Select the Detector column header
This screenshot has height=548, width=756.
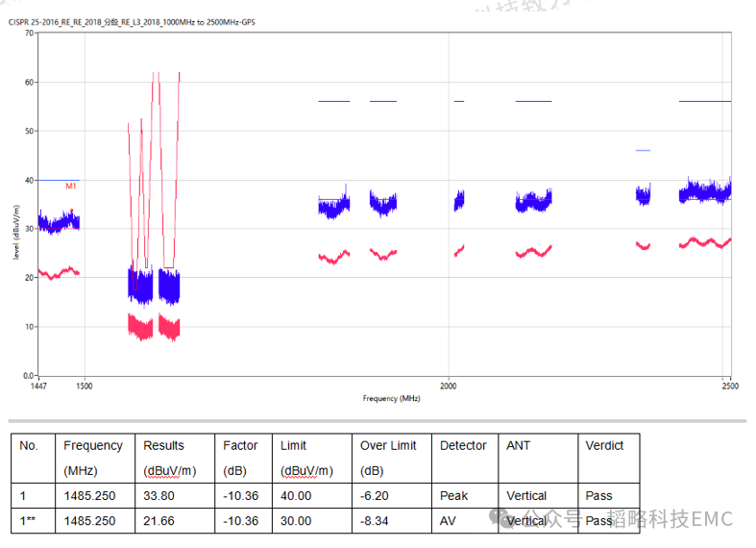click(463, 445)
